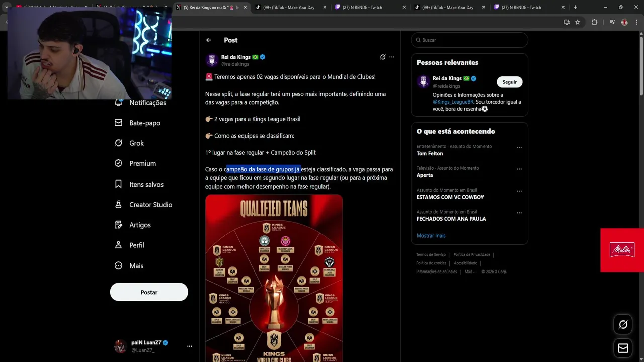The width and height of the screenshot is (644, 362).
Task: Click the '1º lugar na fase regular' line
Action: (x=260, y=153)
